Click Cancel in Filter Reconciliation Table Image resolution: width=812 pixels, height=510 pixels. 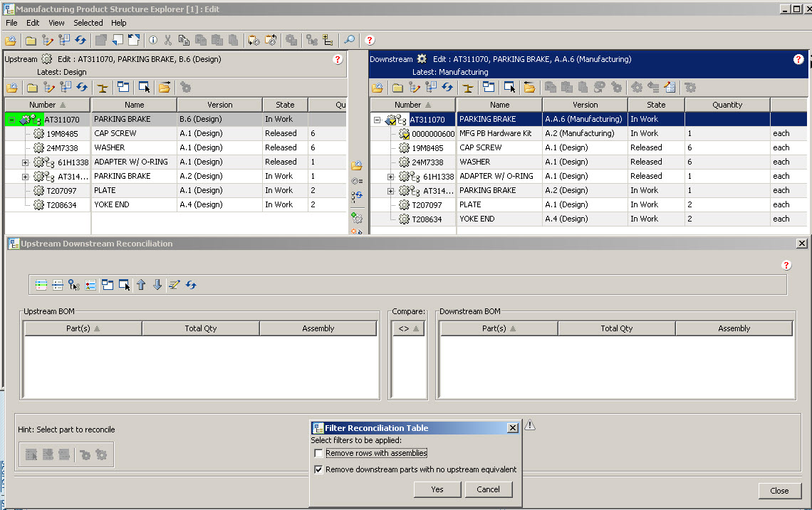point(489,489)
